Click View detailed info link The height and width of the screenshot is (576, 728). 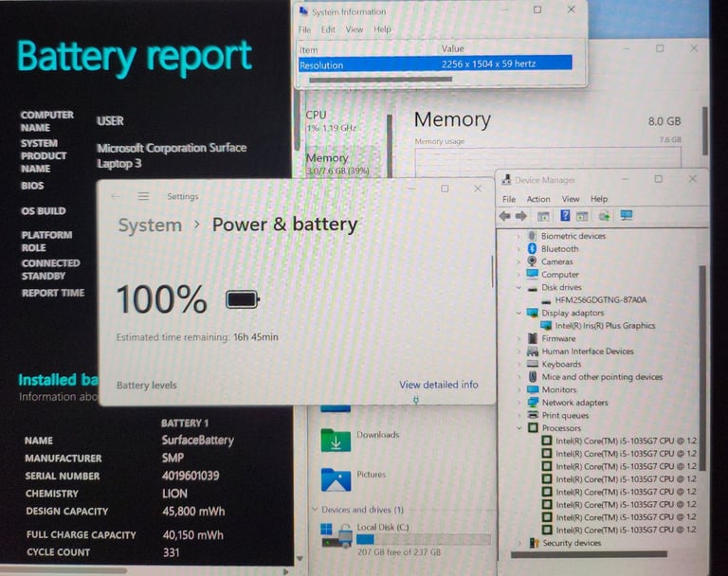(x=438, y=385)
